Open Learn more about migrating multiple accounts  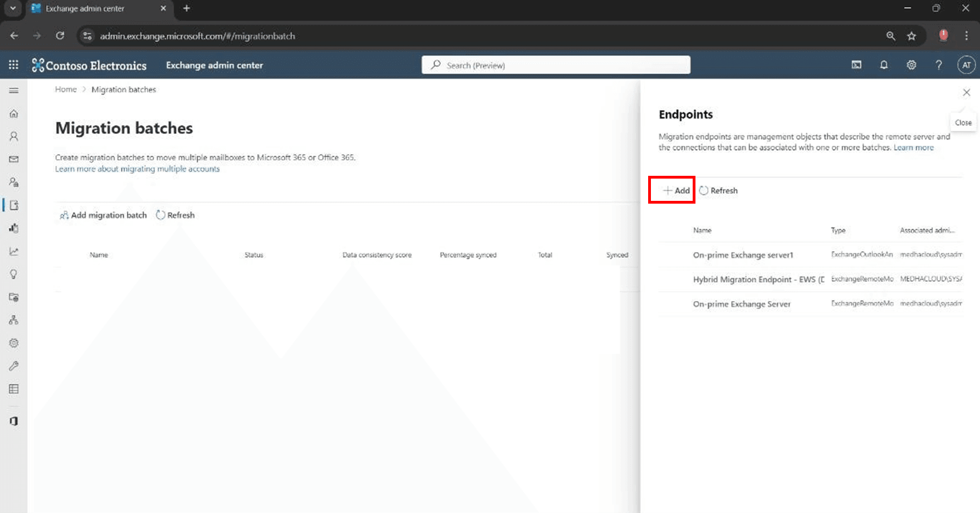137,169
